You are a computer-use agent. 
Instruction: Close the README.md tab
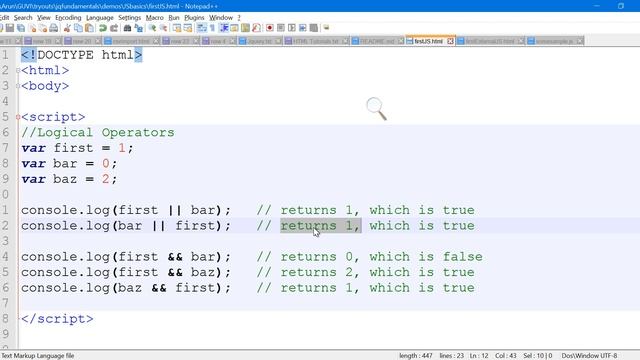click(x=401, y=41)
